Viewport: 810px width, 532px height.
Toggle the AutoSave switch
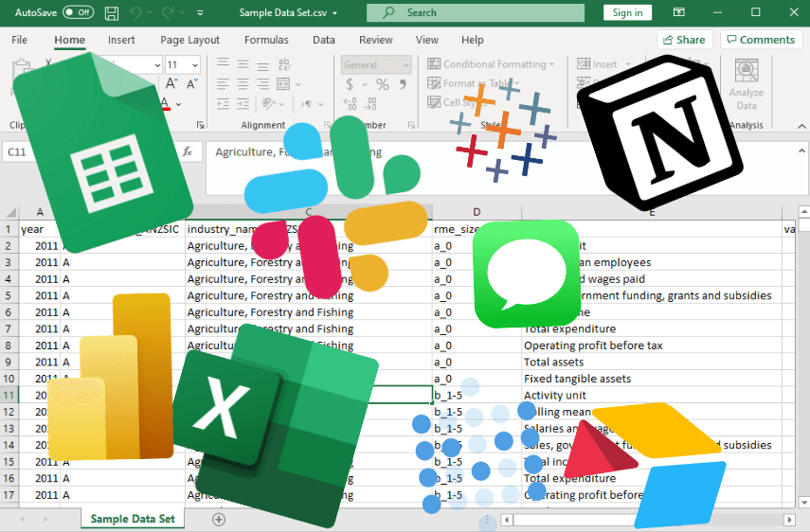(78, 12)
